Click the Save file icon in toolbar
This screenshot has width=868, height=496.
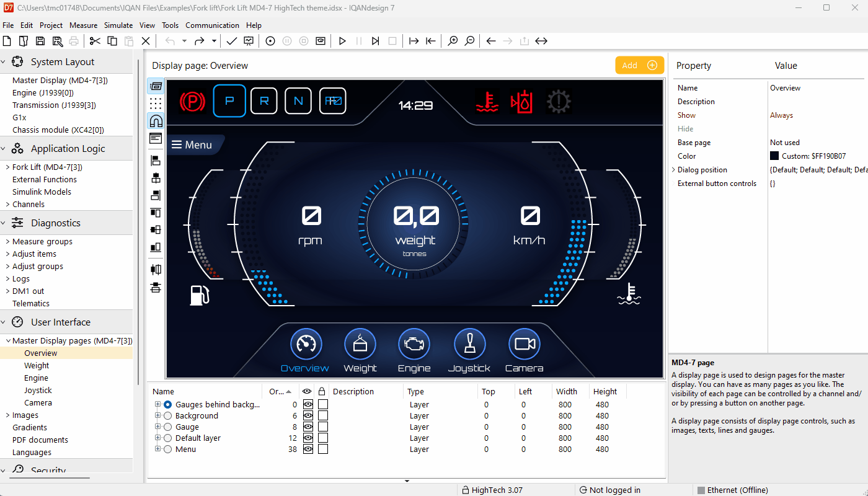pyautogui.click(x=40, y=41)
